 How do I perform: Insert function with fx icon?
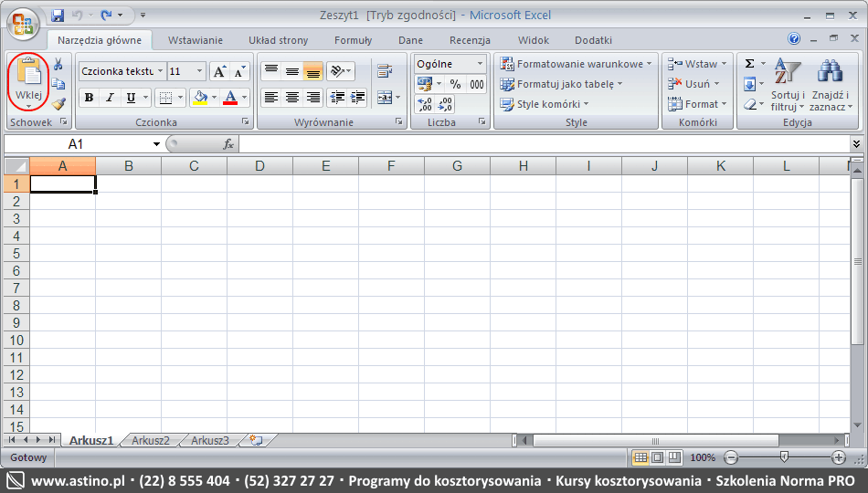pos(228,144)
